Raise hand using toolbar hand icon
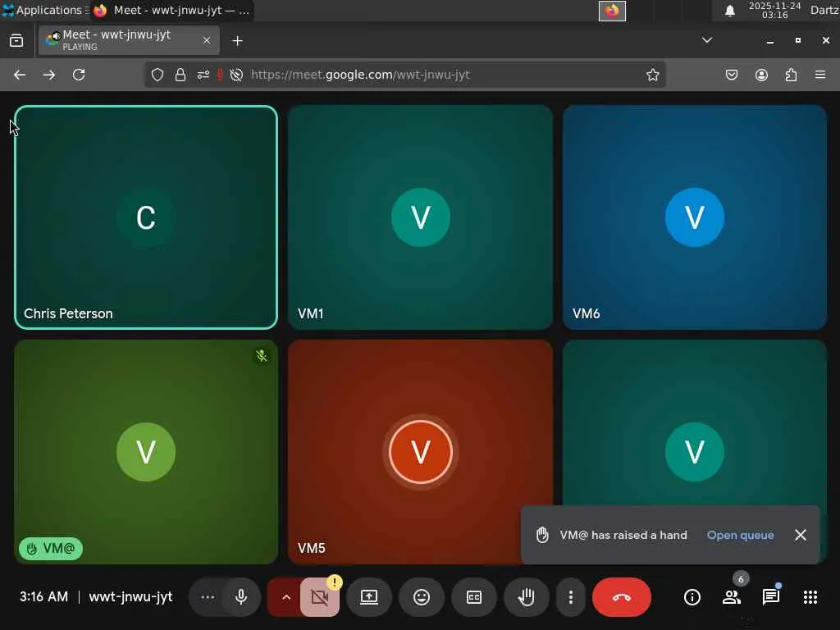Image resolution: width=840 pixels, height=630 pixels. pos(527,597)
